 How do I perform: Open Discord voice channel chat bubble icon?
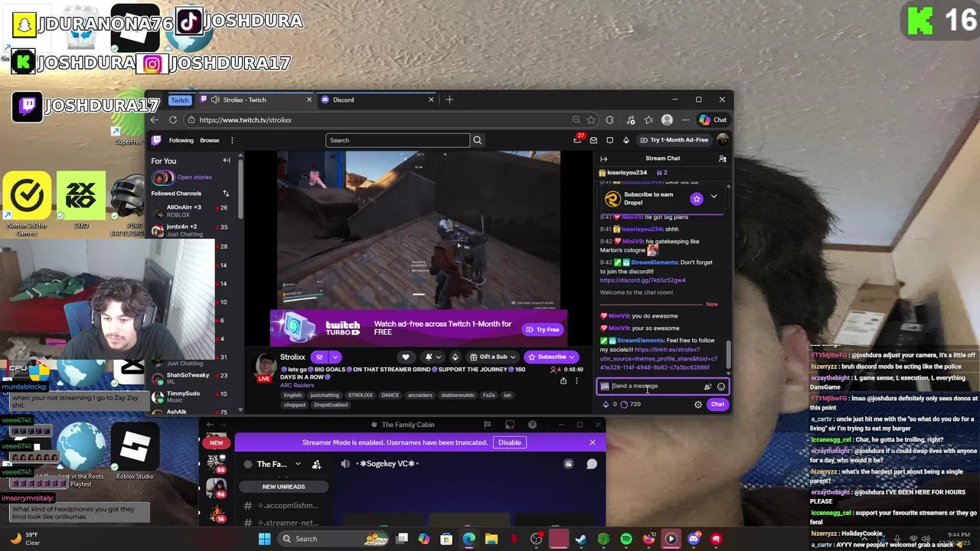tap(592, 464)
